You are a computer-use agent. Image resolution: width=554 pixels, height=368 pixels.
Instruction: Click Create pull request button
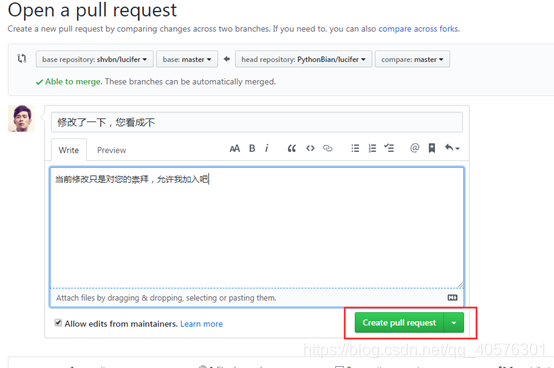[399, 323]
